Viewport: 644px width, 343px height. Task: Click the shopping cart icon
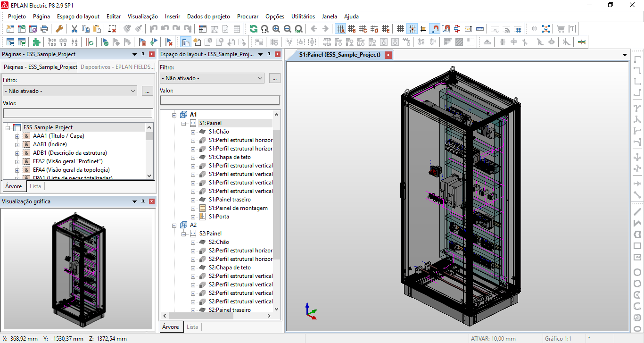561,29
